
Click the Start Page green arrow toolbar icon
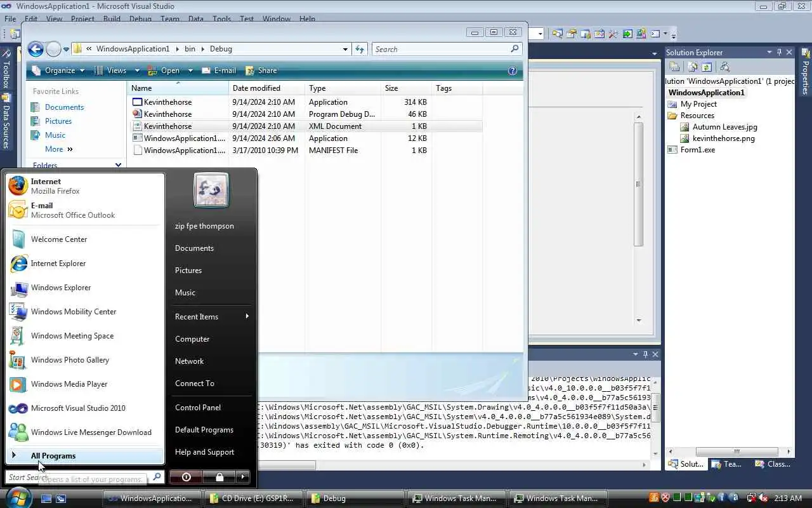click(x=627, y=34)
